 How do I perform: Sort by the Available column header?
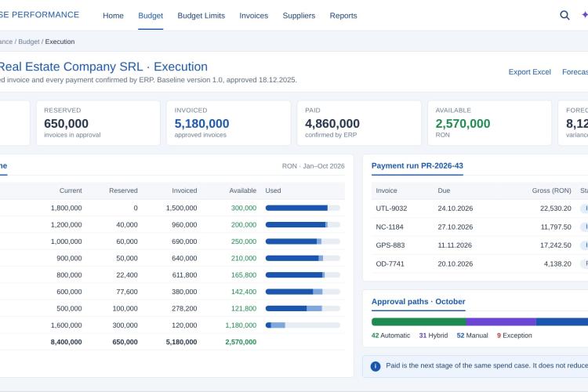click(x=242, y=191)
